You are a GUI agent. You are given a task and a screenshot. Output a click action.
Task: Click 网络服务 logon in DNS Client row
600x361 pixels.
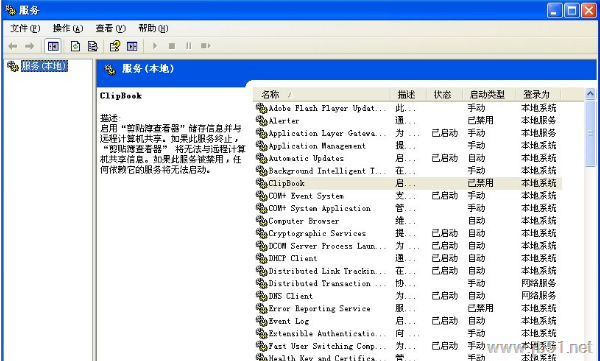[539, 296]
